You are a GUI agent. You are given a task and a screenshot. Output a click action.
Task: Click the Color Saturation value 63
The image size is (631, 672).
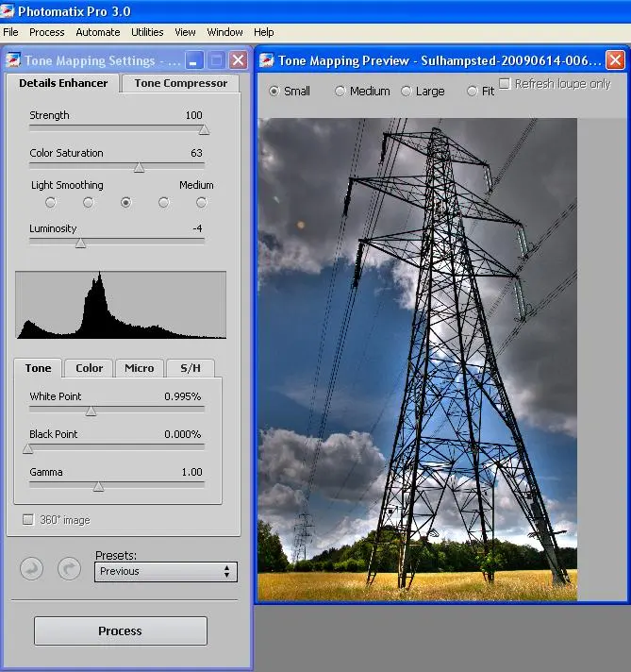pos(196,153)
